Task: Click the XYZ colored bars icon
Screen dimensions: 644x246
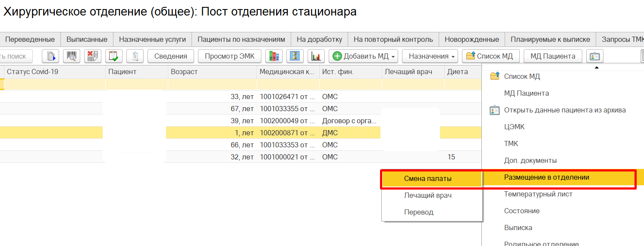Action: coord(273,56)
